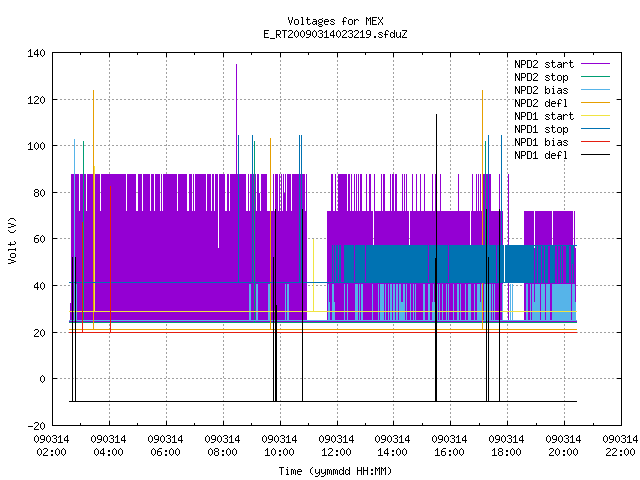Click the x-axis tick 090314 14:00
640x480 pixels.
pos(392,446)
